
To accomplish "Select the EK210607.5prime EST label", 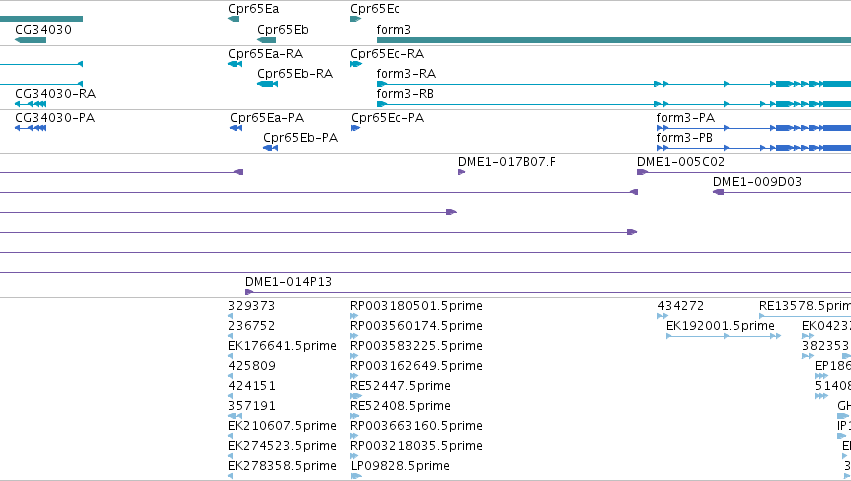I will pyautogui.click(x=282, y=426).
